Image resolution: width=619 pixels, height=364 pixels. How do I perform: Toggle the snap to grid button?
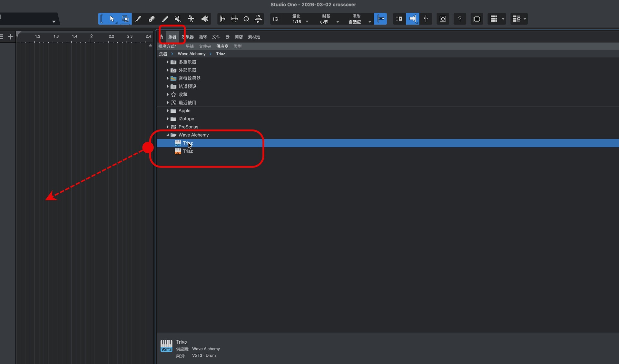pos(380,19)
